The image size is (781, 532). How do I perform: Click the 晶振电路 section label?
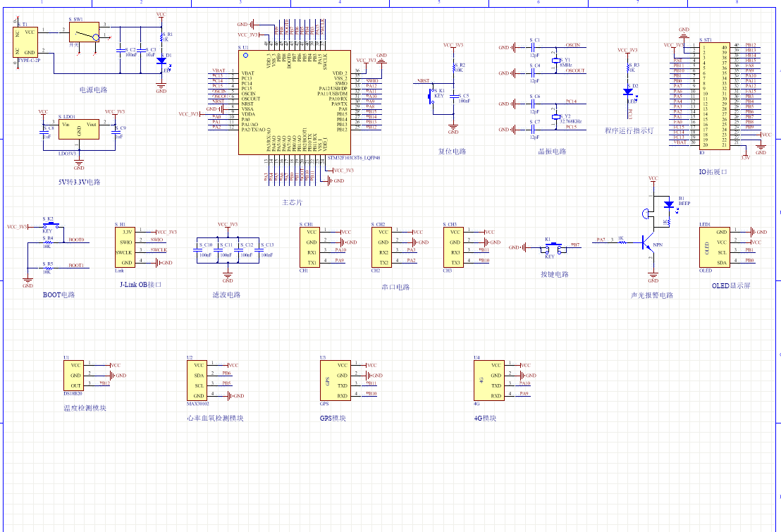click(552, 151)
